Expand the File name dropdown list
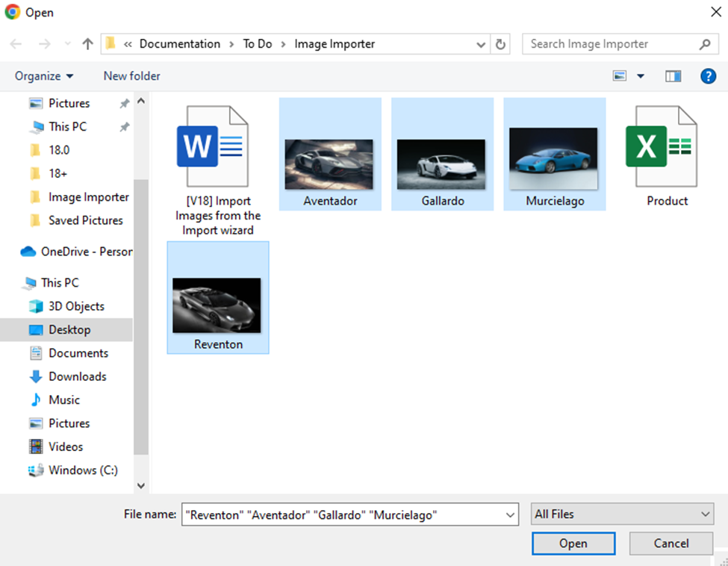Screen dimensions: 728x566 coord(510,515)
